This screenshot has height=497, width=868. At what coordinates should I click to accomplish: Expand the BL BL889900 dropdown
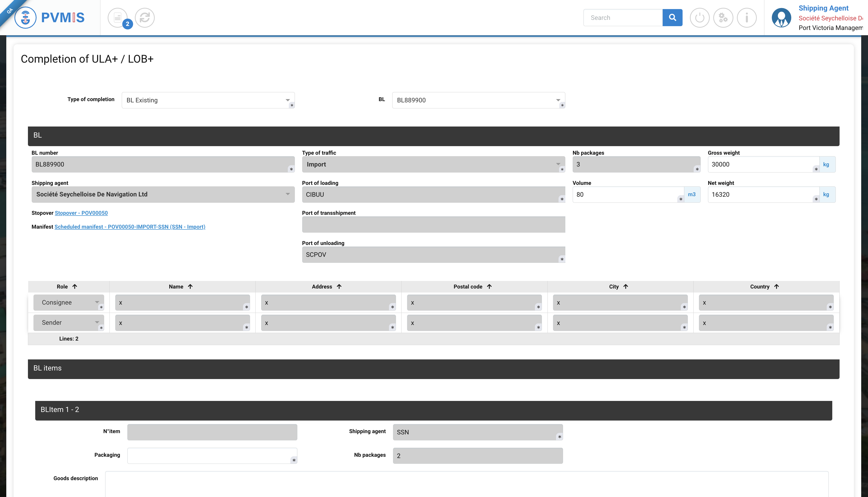click(478, 100)
